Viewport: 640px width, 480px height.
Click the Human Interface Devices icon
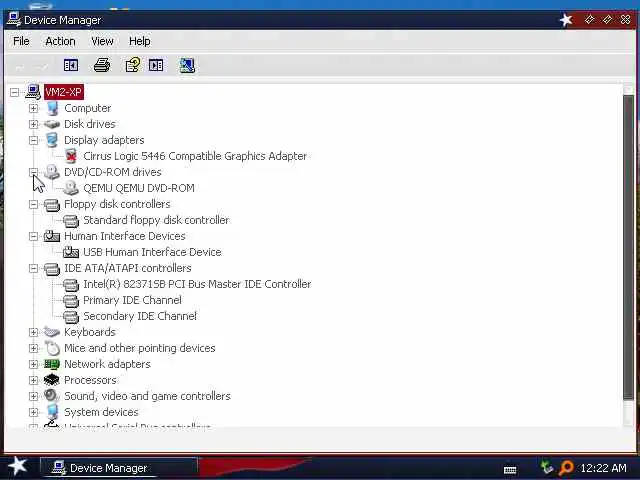pos(52,236)
